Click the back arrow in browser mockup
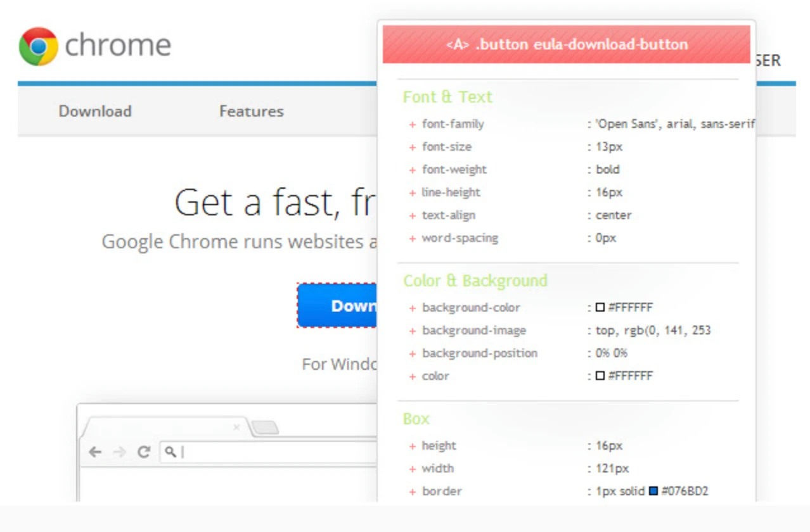The width and height of the screenshot is (810, 532). pos(94,452)
